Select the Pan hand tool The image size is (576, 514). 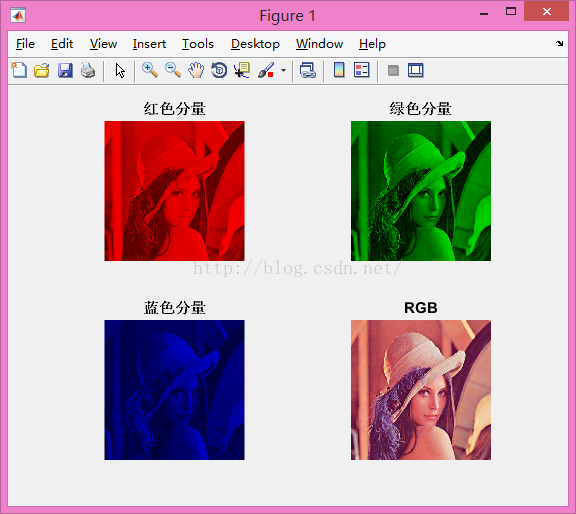196,70
